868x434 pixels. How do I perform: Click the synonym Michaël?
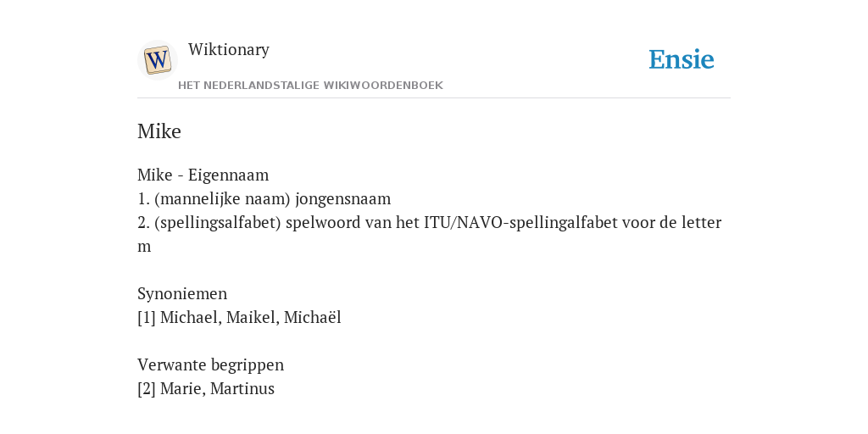pos(312,318)
